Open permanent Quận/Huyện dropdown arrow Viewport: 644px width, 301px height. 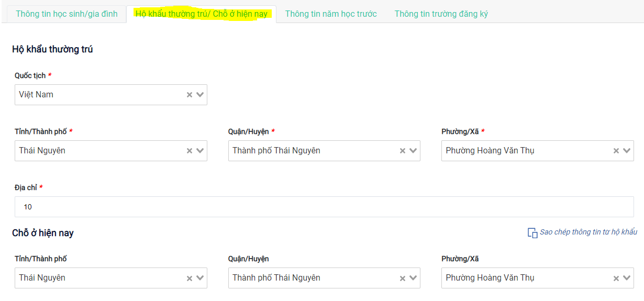click(413, 151)
